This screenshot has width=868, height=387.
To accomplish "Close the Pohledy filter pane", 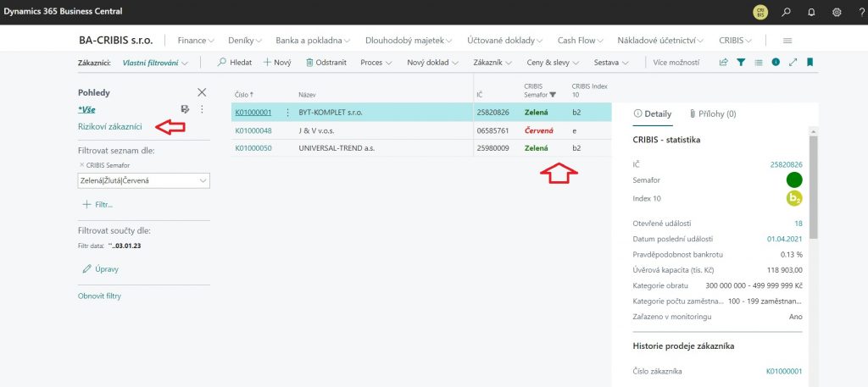I will (202, 92).
